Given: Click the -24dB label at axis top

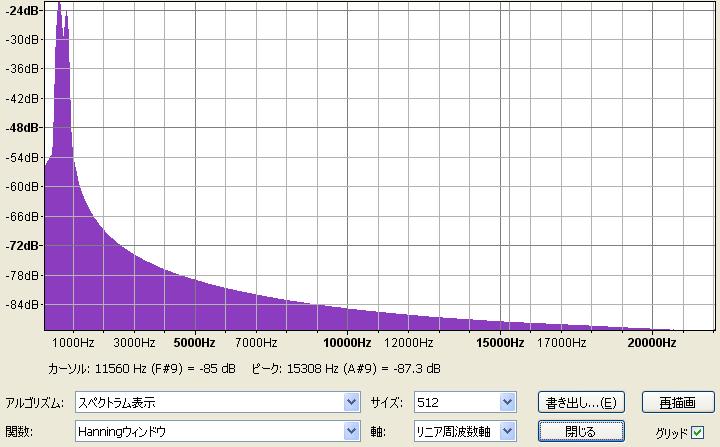Looking at the screenshot, I should pyautogui.click(x=20, y=11).
